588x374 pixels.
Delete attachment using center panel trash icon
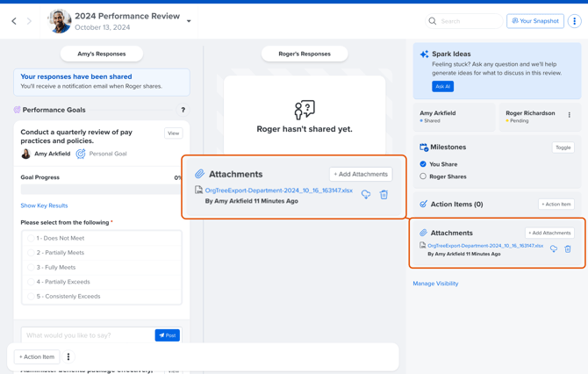(384, 195)
